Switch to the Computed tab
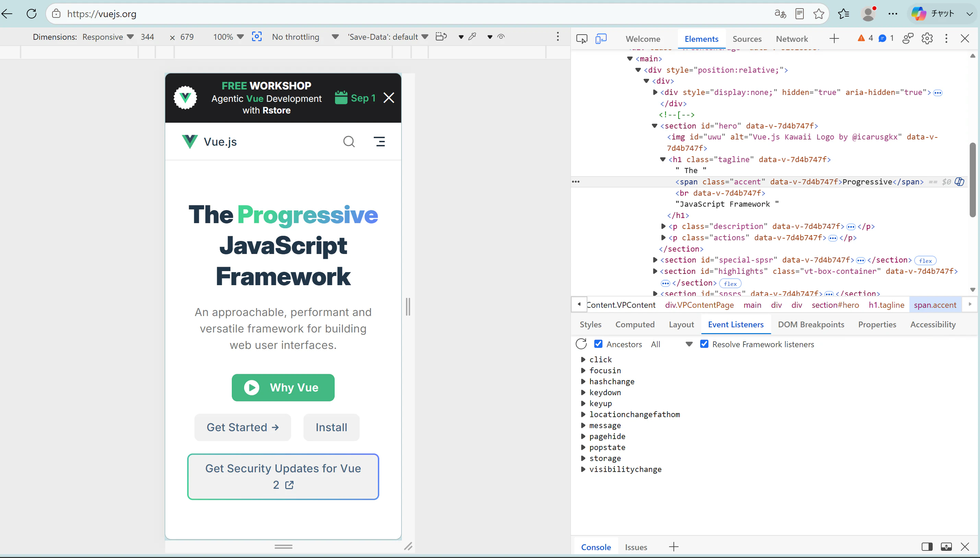Viewport: 980px width, 558px height. click(x=635, y=324)
